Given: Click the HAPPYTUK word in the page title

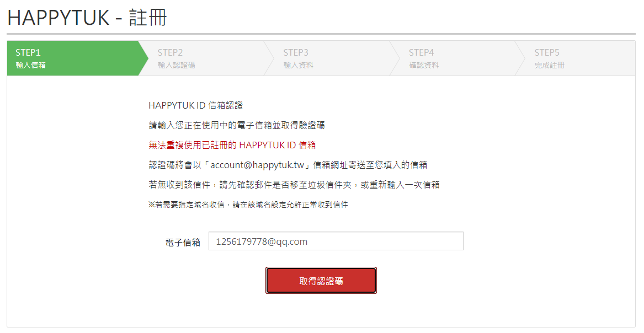Looking at the screenshot, I should tap(58, 18).
